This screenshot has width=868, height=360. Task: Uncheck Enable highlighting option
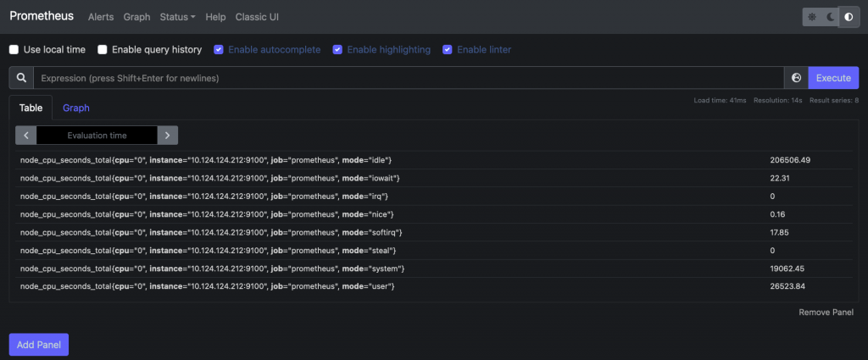coord(337,50)
